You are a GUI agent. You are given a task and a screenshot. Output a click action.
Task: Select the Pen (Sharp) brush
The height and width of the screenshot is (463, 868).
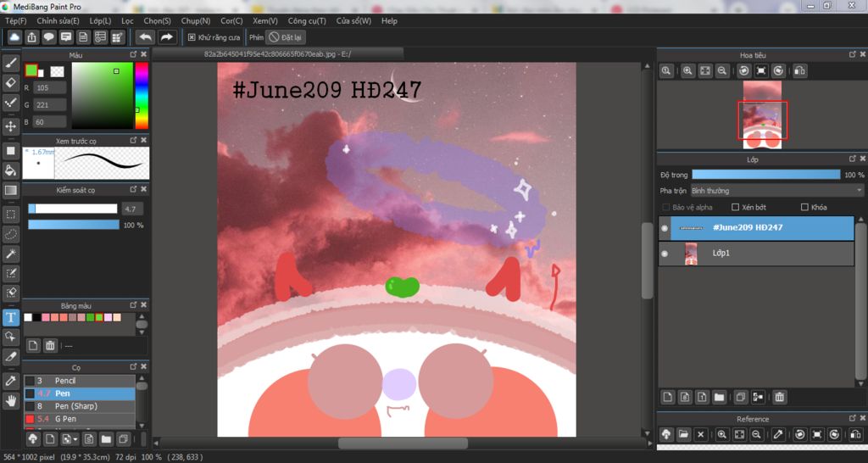point(79,406)
